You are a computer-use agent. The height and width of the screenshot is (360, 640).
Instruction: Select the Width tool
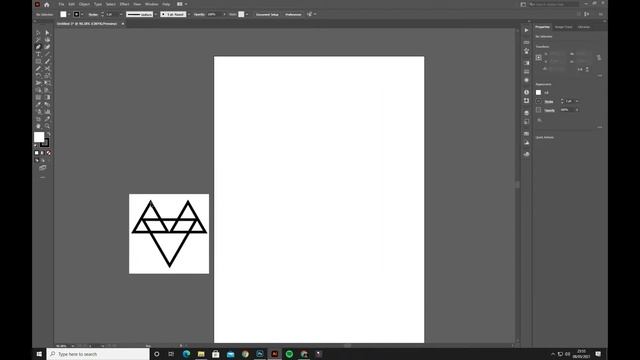pyautogui.click(x=38, y=83)
